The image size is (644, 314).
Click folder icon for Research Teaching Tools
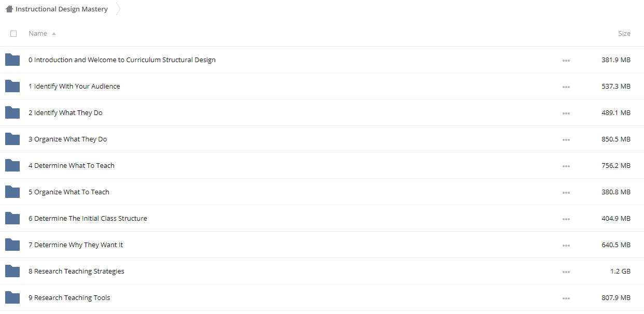click(12, 298)
